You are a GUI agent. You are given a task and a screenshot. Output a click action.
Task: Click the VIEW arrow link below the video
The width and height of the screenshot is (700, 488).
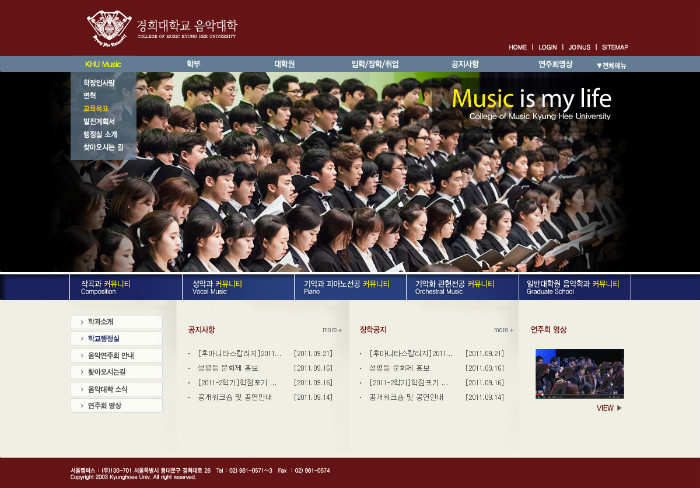(x=609, y=408)
